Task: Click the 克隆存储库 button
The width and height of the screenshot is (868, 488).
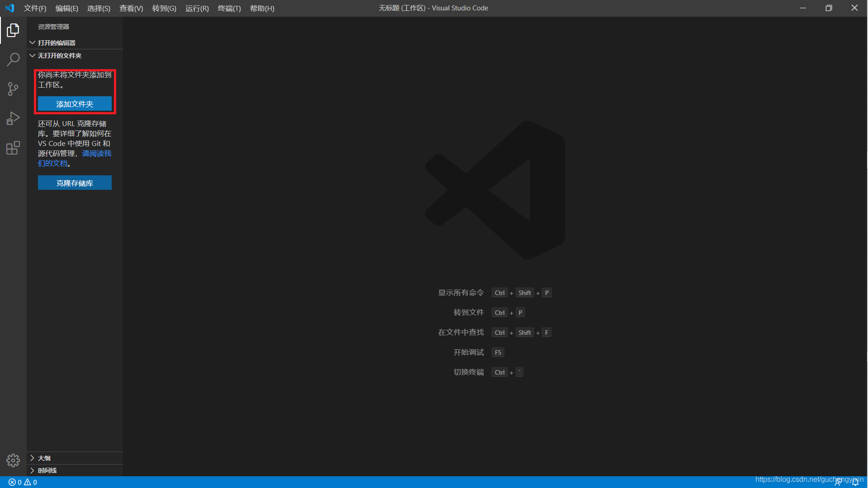Action: (x=75, y=183)
